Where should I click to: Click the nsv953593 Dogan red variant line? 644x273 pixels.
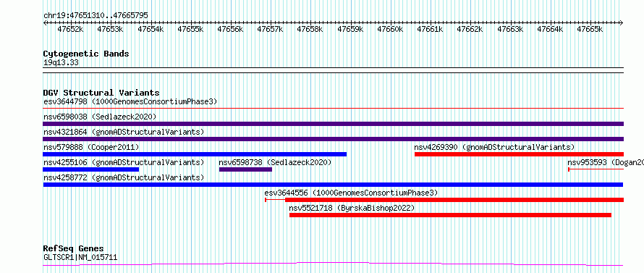[596, 169]
